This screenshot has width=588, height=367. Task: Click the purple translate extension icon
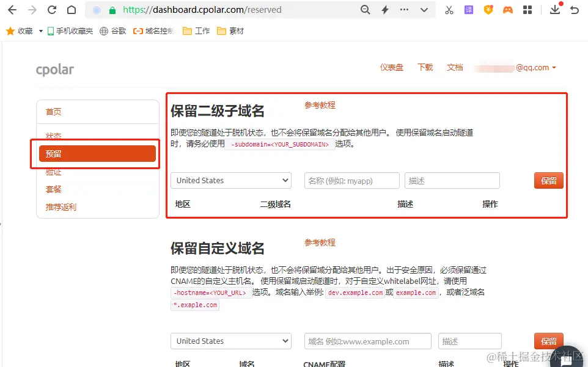(469, 10)
